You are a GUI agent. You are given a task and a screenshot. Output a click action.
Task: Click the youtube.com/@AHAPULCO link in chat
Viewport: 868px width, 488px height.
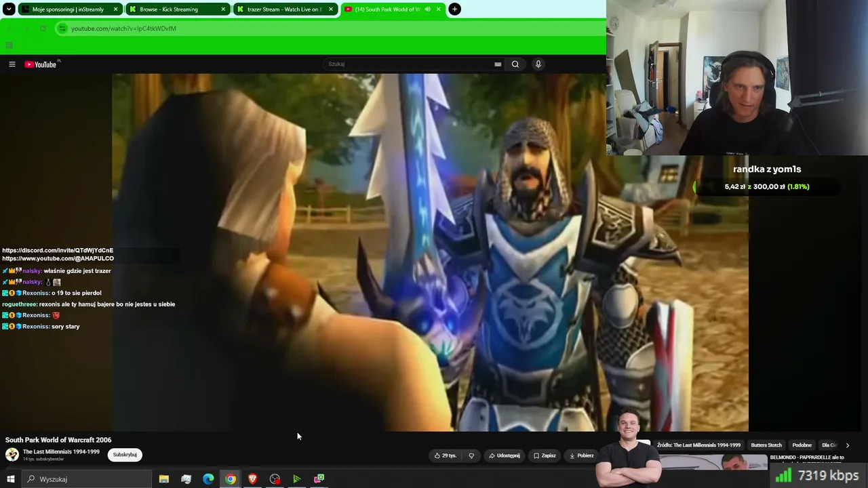click(58, 259)
